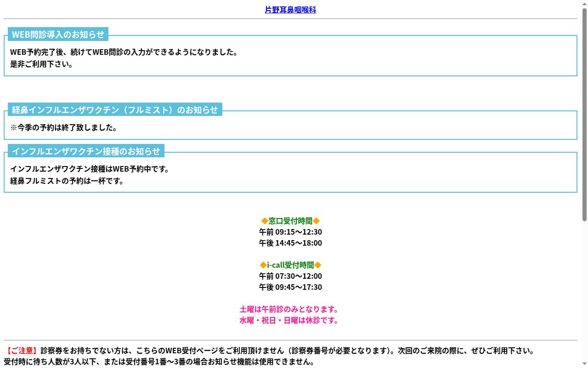Click the text 午後 14:45～18:00
Image resolution: width=588 pixels, height=368 pixels.
(290, 243)
